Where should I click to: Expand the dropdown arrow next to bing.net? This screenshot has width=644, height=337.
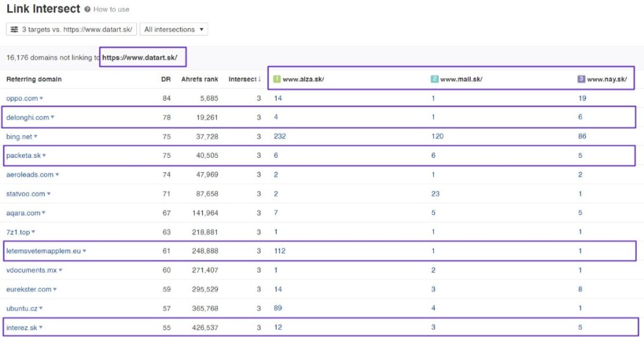coord(35,136)
